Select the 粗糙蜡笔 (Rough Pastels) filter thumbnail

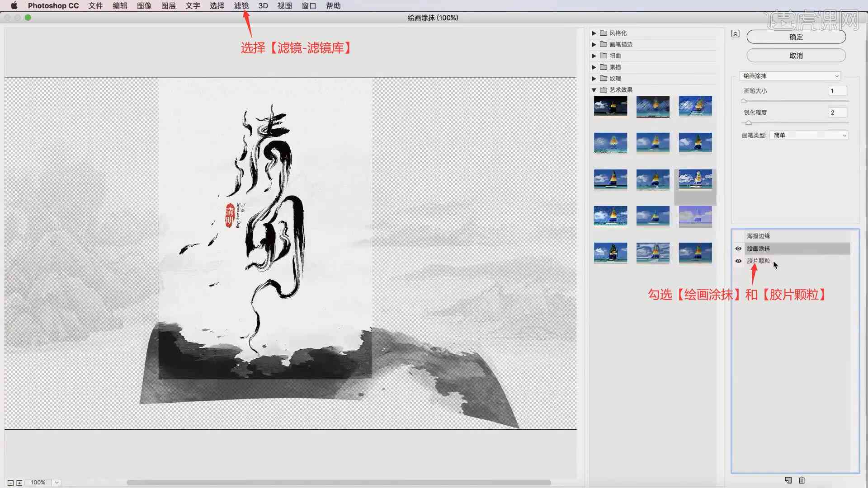695,107
